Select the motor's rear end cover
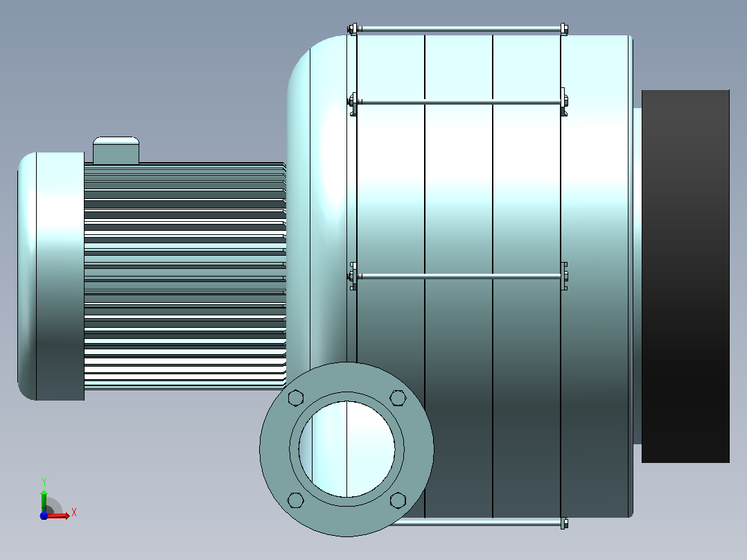Image resolution: width=747 pixels, height=560 pixels. [x=51, y=277]
